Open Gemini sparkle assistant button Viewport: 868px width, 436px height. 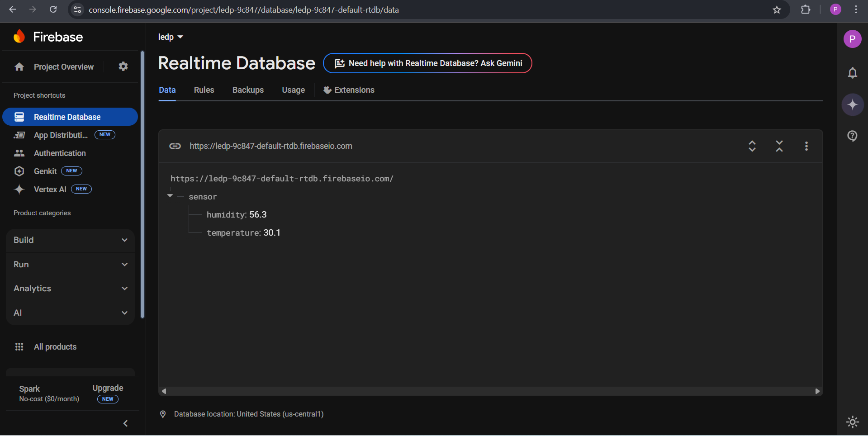coord(853,105)
